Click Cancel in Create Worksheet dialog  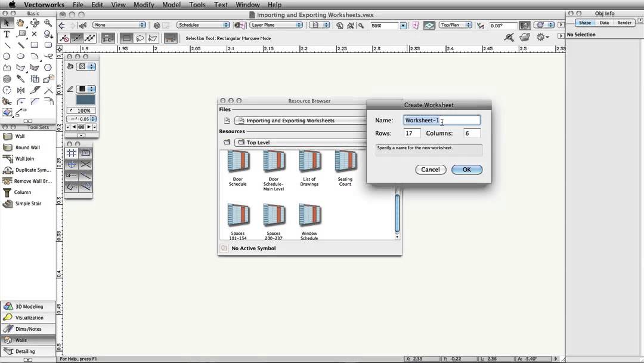431,170
